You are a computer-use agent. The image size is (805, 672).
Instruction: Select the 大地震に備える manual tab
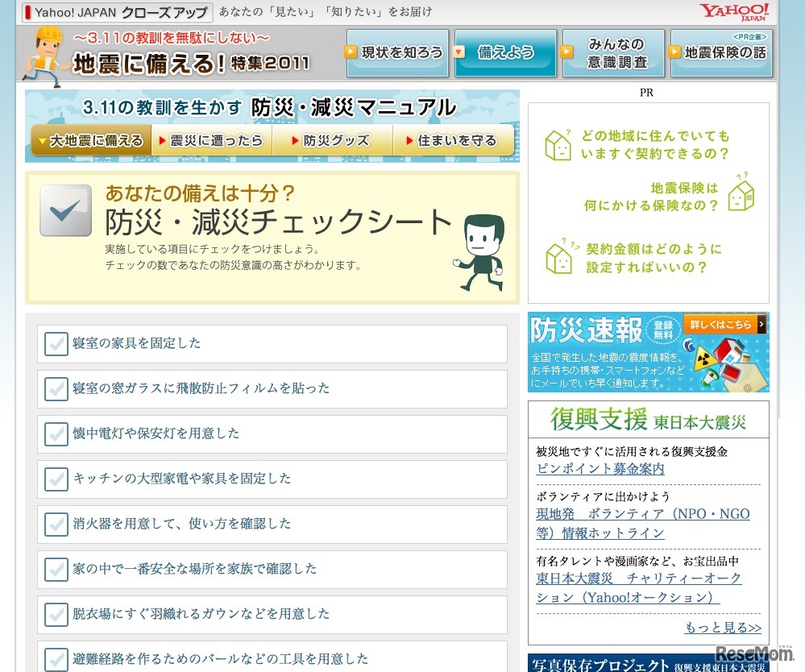coord(91,140)
